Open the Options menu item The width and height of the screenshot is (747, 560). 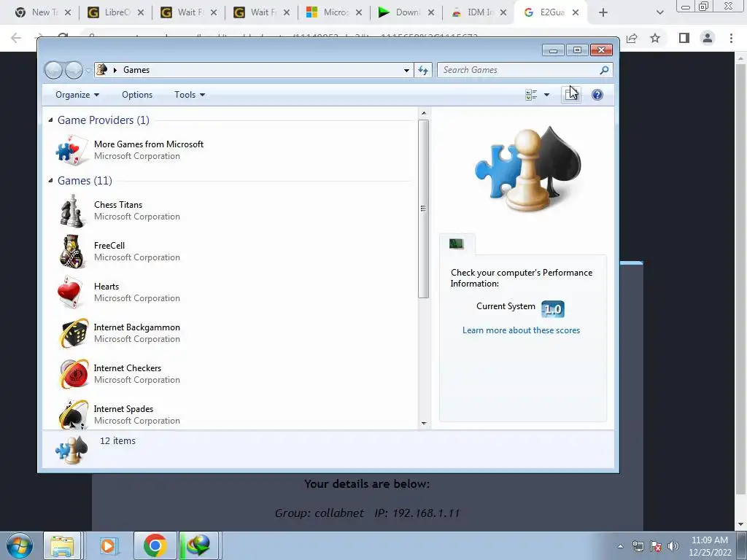[x=137, y=95]
